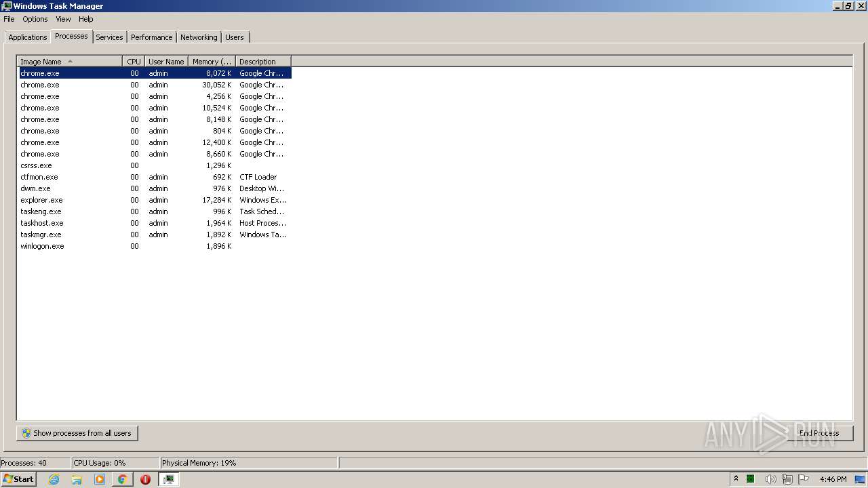Open Google Chrome from the taskbar

(123, 479)
